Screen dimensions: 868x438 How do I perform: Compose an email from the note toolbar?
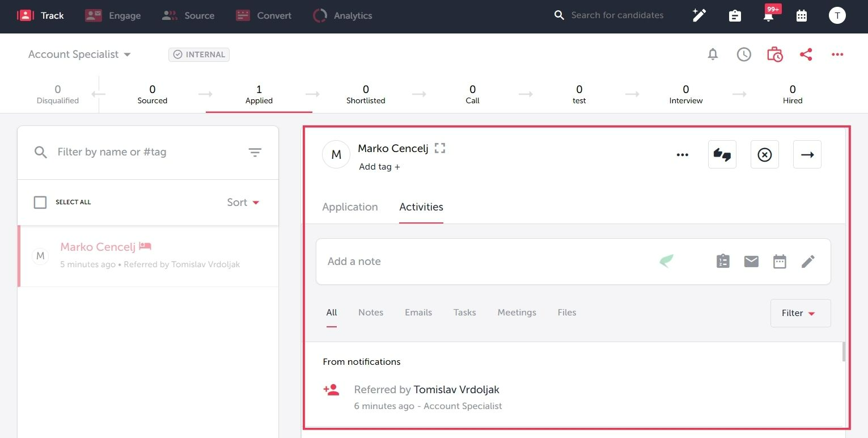tap(751, 261)
